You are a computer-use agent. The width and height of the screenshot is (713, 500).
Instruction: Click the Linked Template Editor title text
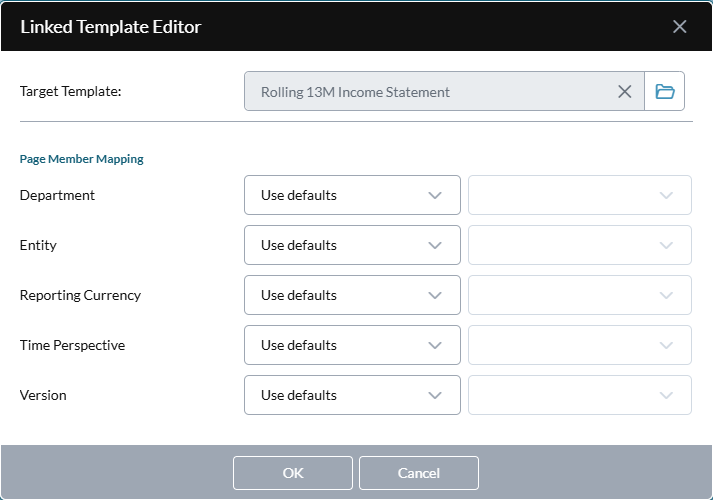pos(111,27)
